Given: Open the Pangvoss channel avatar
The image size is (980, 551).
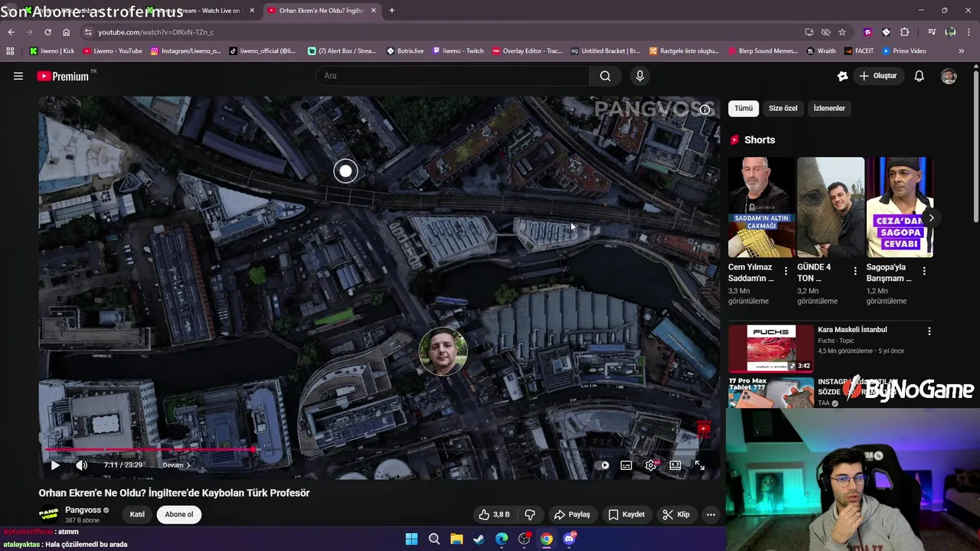Looking at the screenshot, I should coord(48,514).
